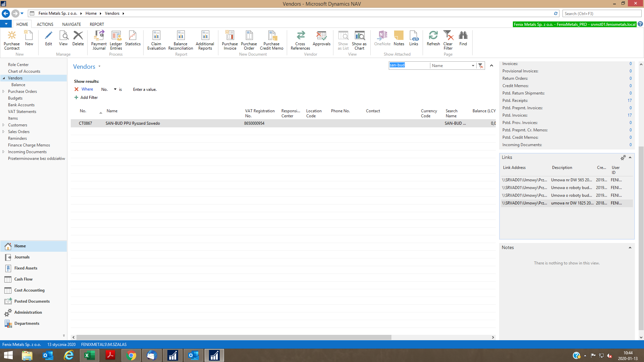Click the Where filter link
This screenshot has width=644, height=362.
click(x=87, y=89)
